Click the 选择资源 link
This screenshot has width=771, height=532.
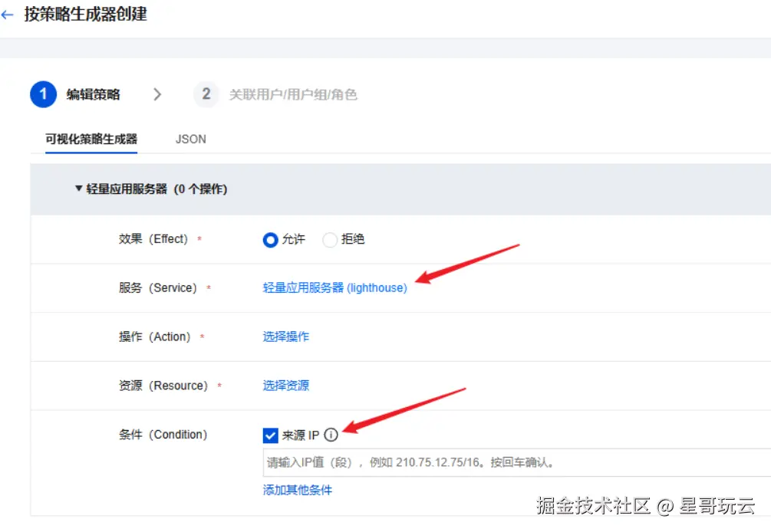click(x=285, y=386)
